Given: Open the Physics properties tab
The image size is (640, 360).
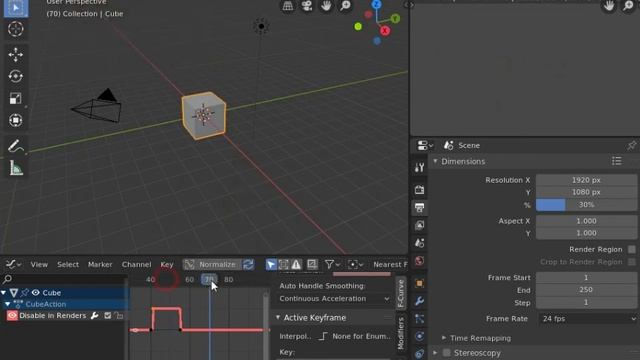Looking at the screenshot, I should click(x=420, y=336).
